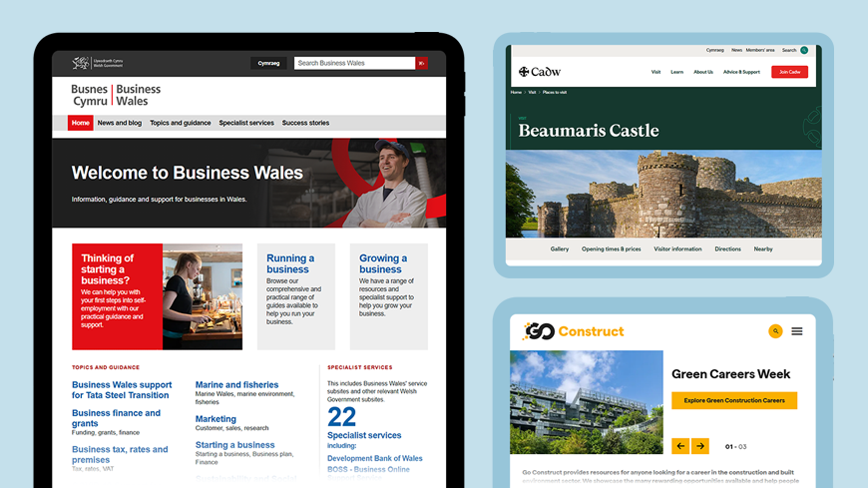Open Members' area on Cadw site

click(x=760, y=51)
